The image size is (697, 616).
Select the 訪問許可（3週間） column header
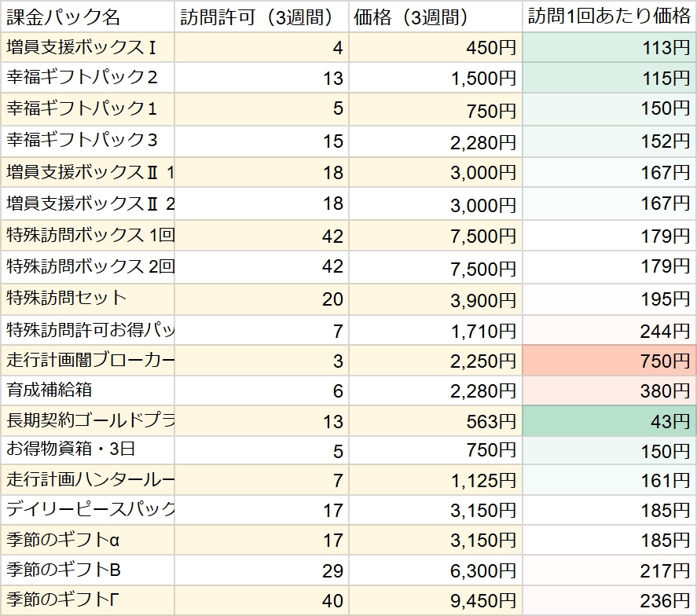(262, 16)
